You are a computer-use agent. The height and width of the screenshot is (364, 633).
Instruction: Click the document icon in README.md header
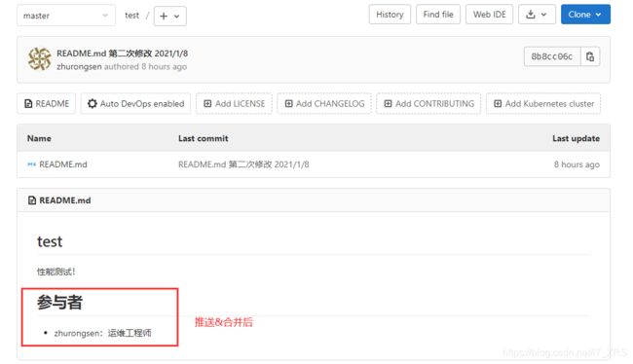(x=32, y=200)
